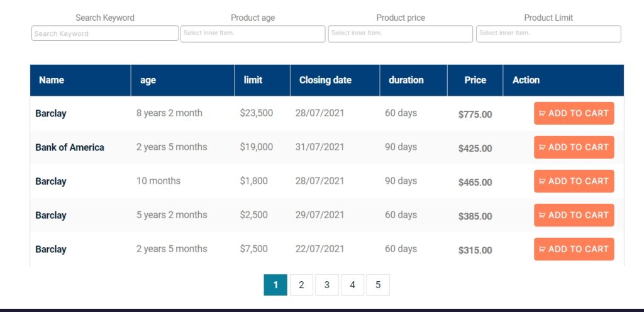Expand the Product Limit dropdown
Image resolution: width=644 pixels, height=312 pixels.
coord(548,34)
